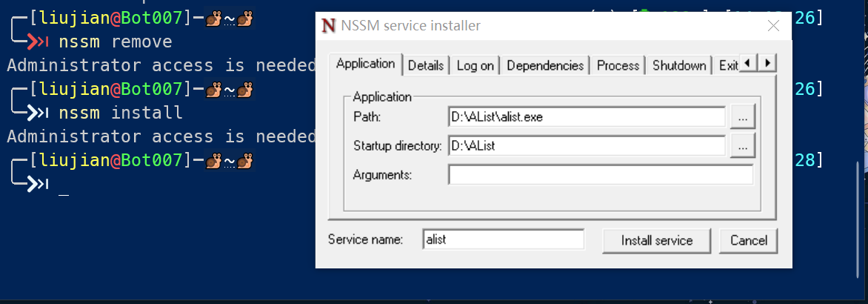Open the Log on tab
The width and height of the screenshot is (868, 304).
475,66
